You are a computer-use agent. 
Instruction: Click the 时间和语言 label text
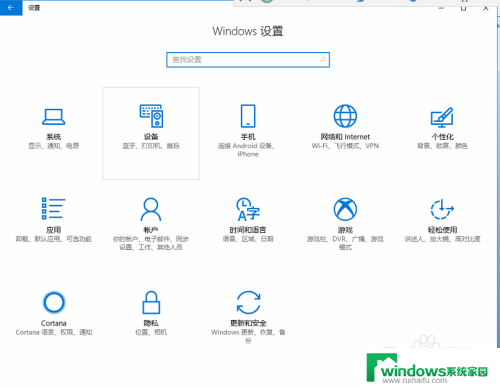pyautogui.click(x=248, y=230)
